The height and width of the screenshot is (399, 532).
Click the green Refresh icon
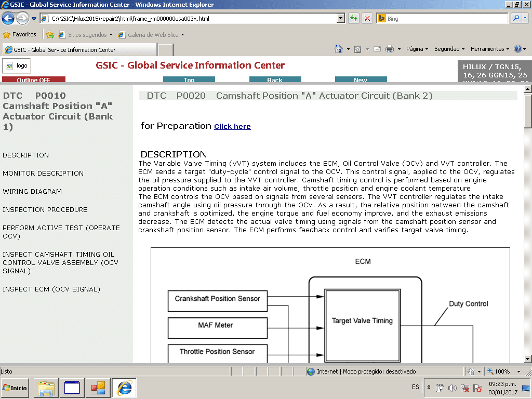pyautogui.click(x=353, y=19)
